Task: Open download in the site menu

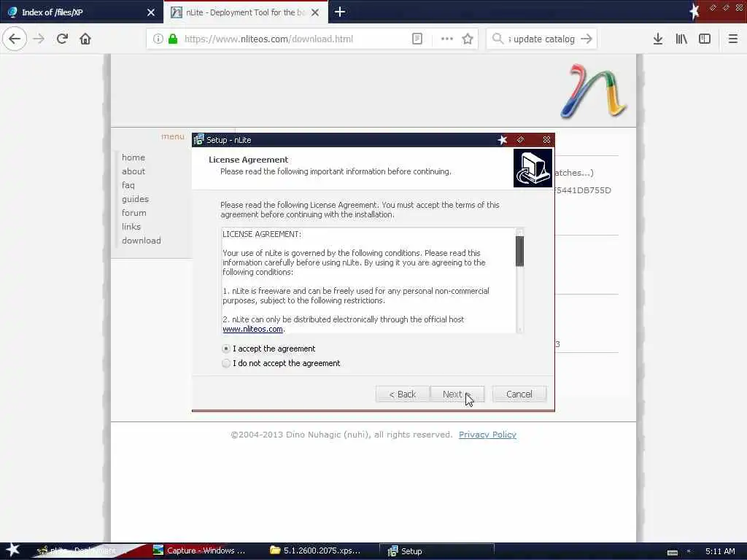Action: [142, 241]
